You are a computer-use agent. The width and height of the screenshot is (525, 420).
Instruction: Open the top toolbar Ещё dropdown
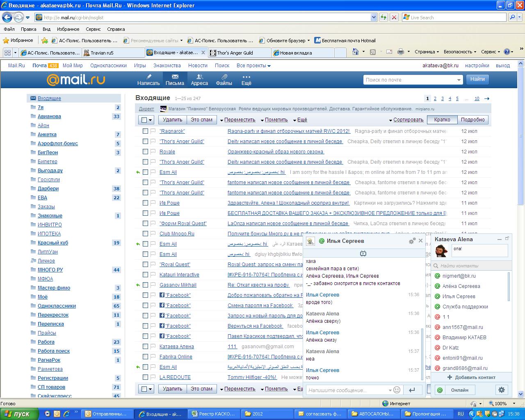pos(300,120)
